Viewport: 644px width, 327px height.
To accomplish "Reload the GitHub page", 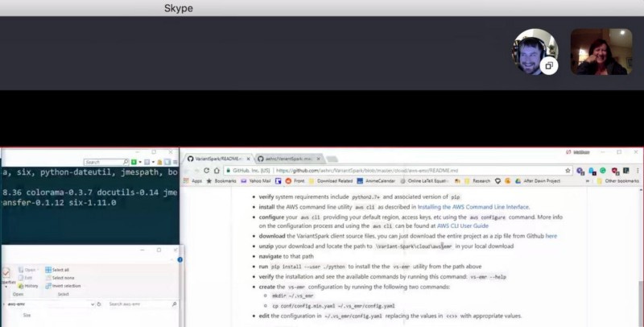I will pos(207,171).
